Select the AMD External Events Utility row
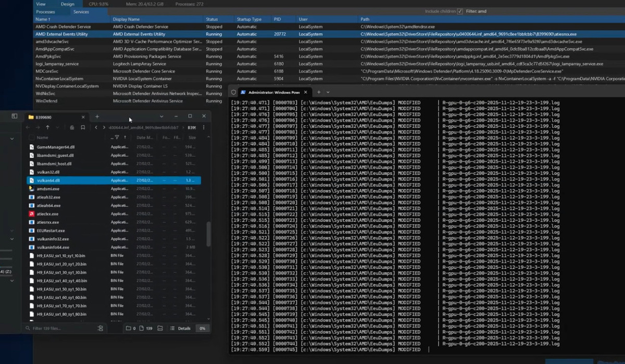Viewport: 625px width, 364px height. (x=329, y=34)
